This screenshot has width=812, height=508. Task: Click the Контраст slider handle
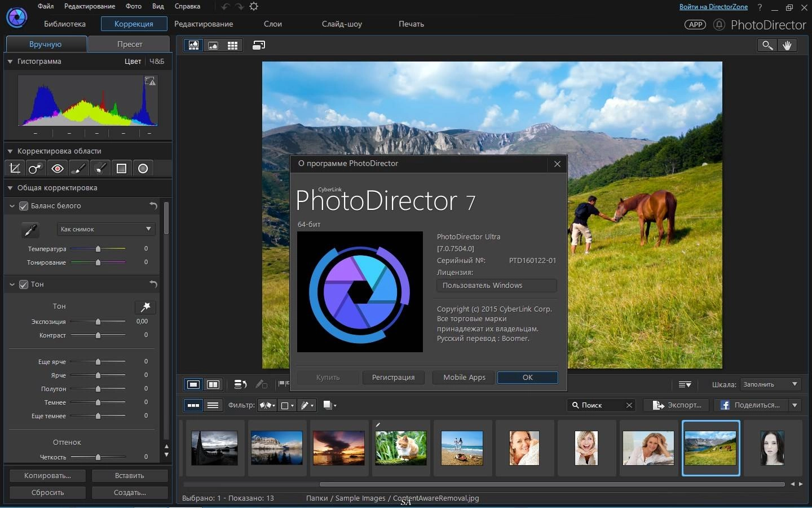tap(98, 335)
